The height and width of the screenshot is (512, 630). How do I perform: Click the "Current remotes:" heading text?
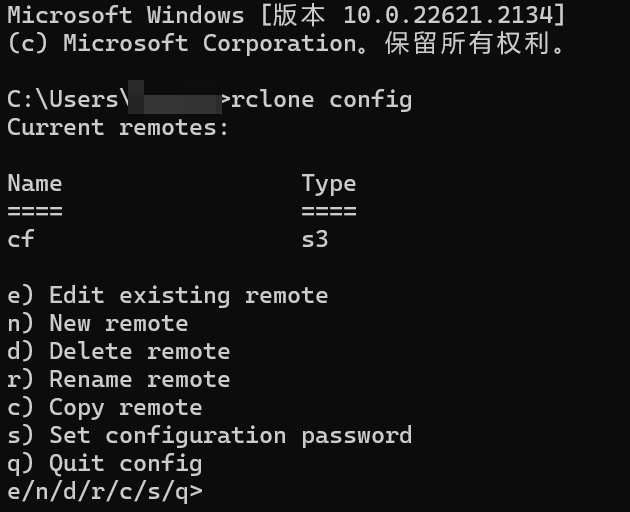tap(118, 128)
